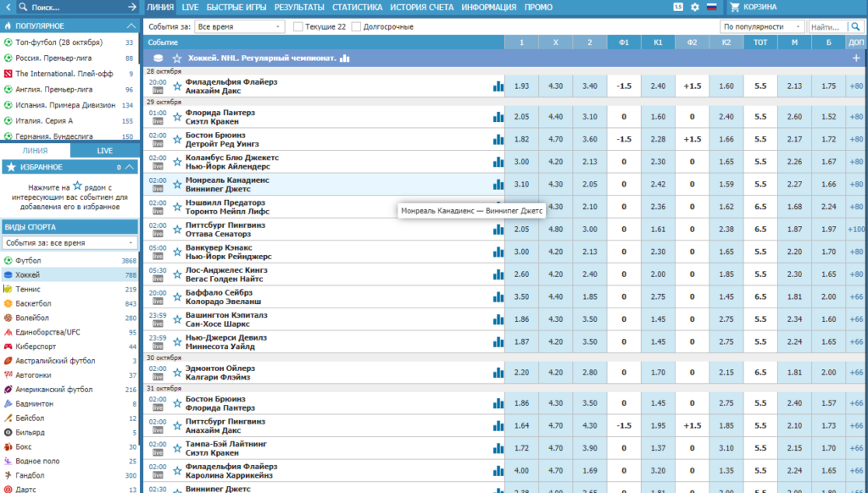This screenshot has width=868, height=493.
Task: Add NHL championship to favorites via star
Action: pyautogui.click(x=176, y=58)
